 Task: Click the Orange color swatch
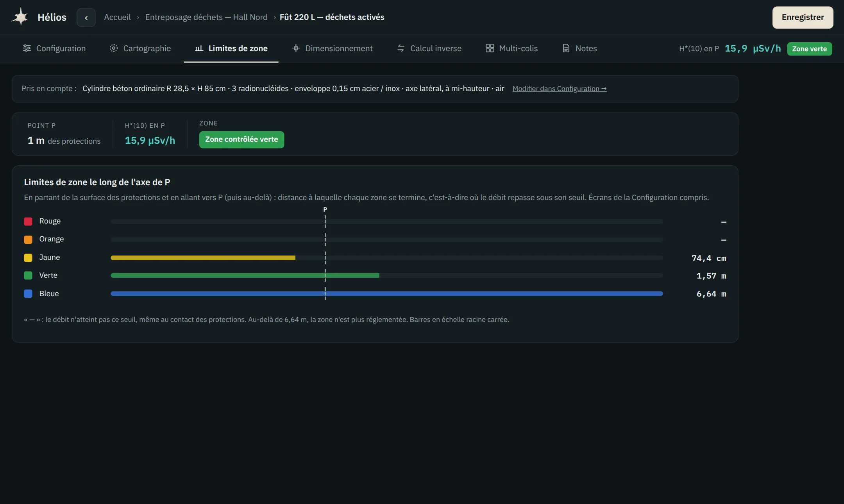click(28, 239)
